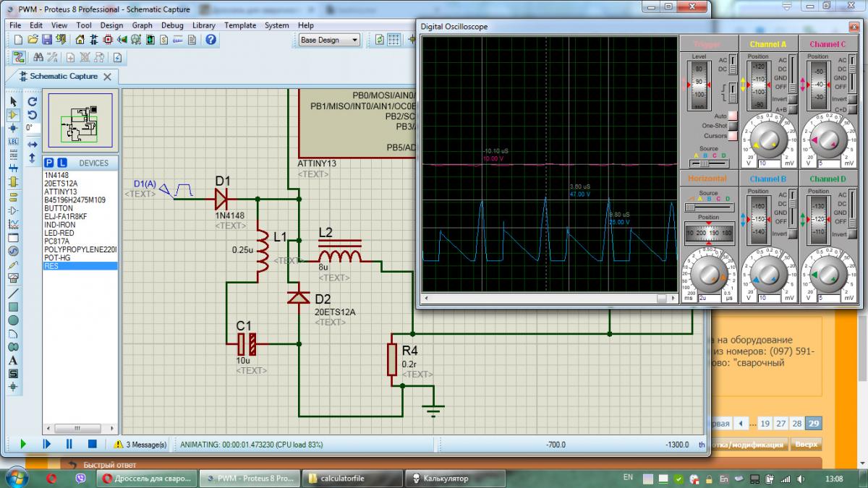Select ATTINY13 in the devices list

tap(60, 192)
